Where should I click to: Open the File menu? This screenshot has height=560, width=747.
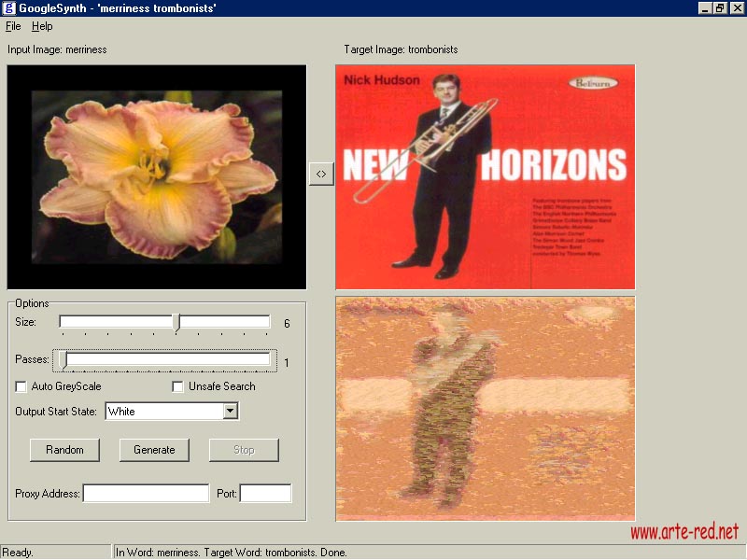click(13, 27)
